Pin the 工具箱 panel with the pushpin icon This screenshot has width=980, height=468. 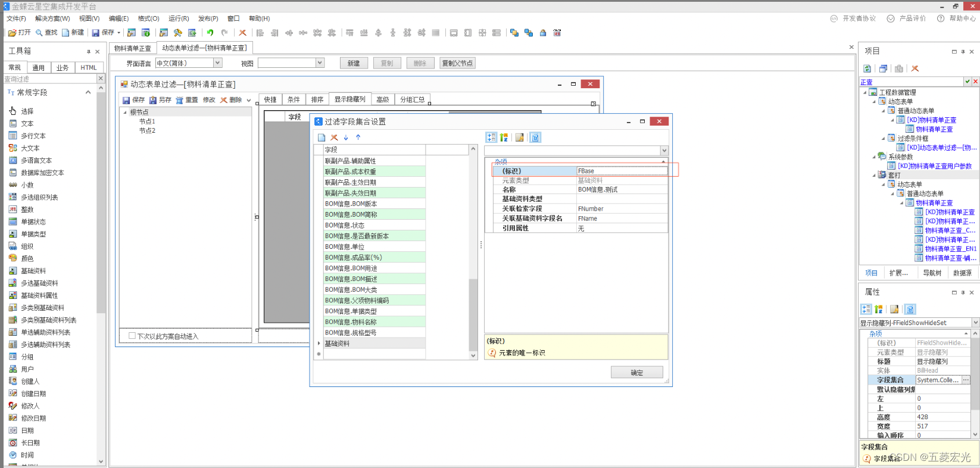click(89, 51)
